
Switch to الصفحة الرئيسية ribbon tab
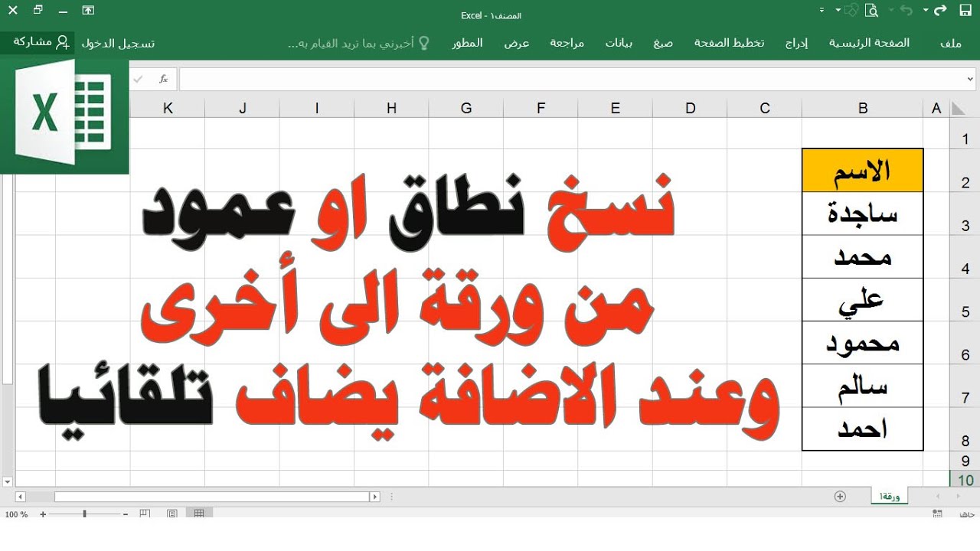click(870, 43)
